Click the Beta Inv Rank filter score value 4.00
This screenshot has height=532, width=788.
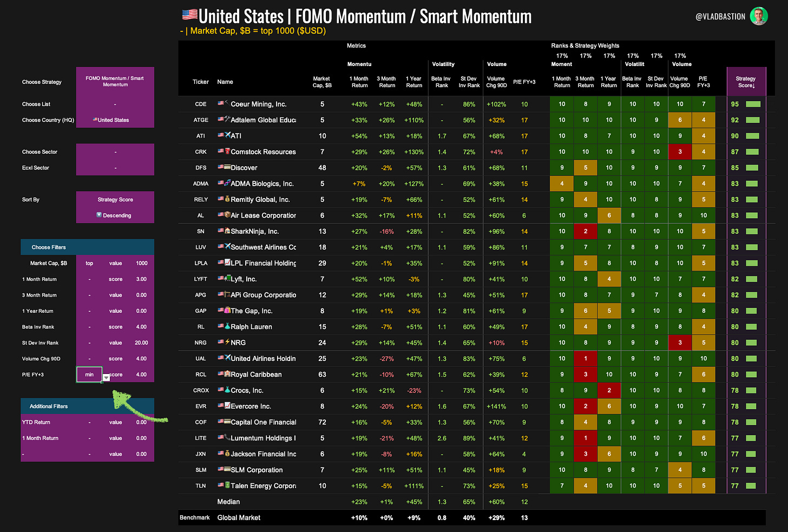pos(142,327)
